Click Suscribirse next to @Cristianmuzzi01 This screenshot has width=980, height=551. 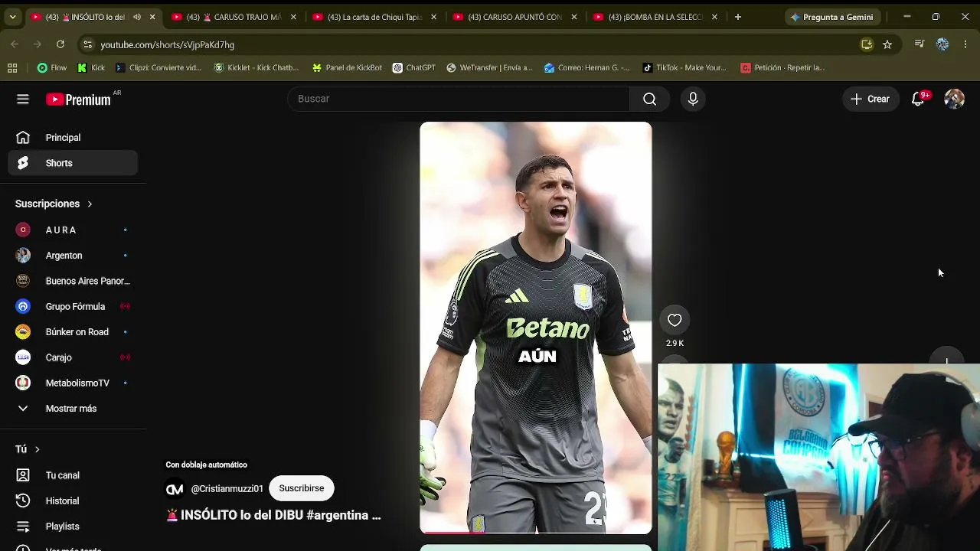[x=302, y=488]
